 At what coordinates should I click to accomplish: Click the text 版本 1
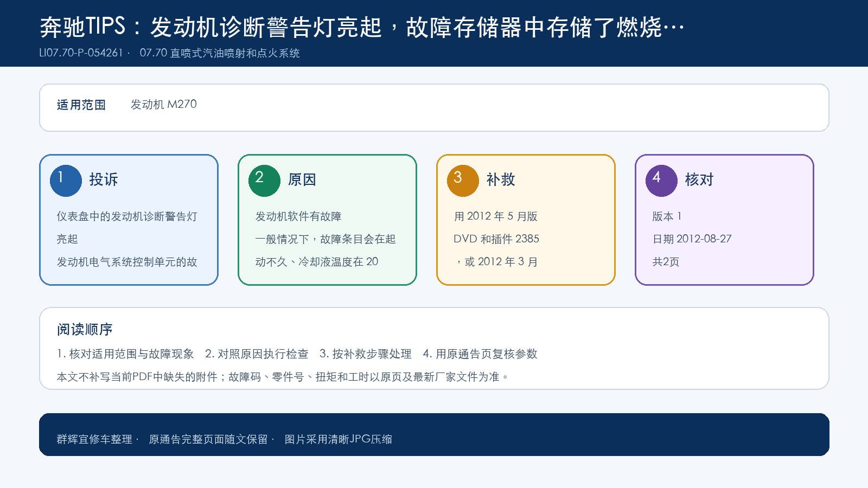(667, 216)
